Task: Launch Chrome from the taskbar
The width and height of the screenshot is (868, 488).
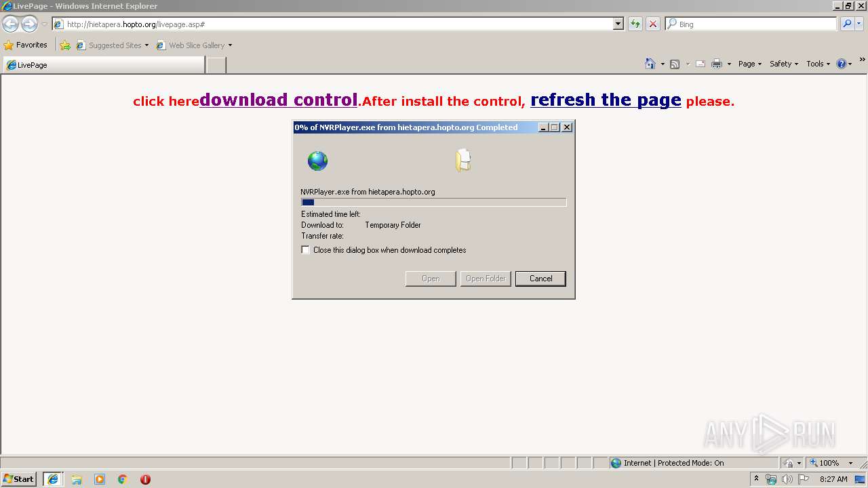Action: 123,479
